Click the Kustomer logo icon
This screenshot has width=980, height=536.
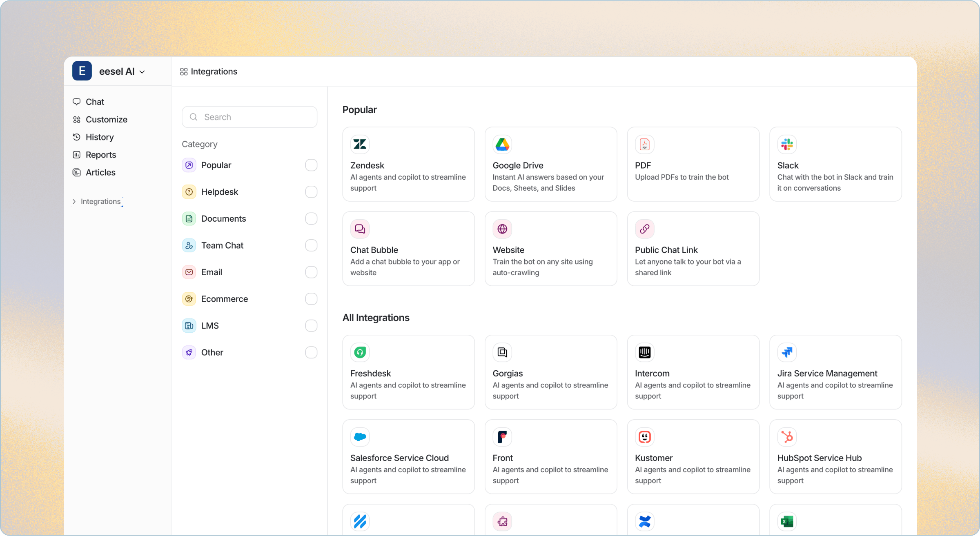(x=644, y=437)
